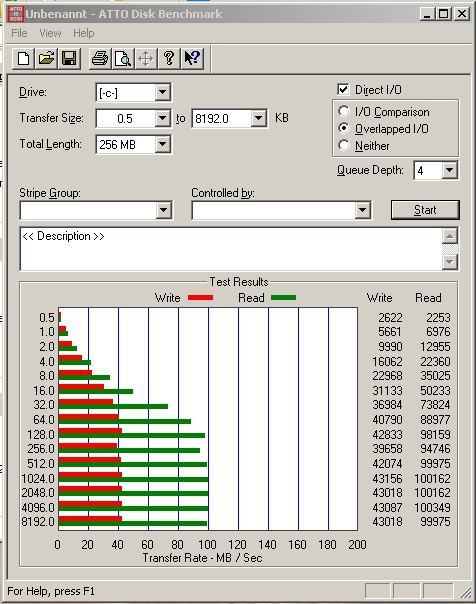Click the row label 128.0 in chart
The height and width of the screenshot is (604, 476).
41,435
